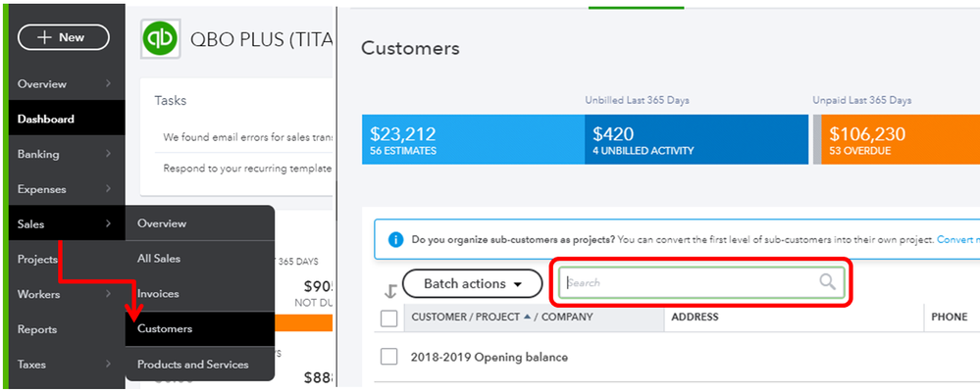Choose Products and Services submenu item
Screen dimensions: 980x392
(x=193, y=365)
